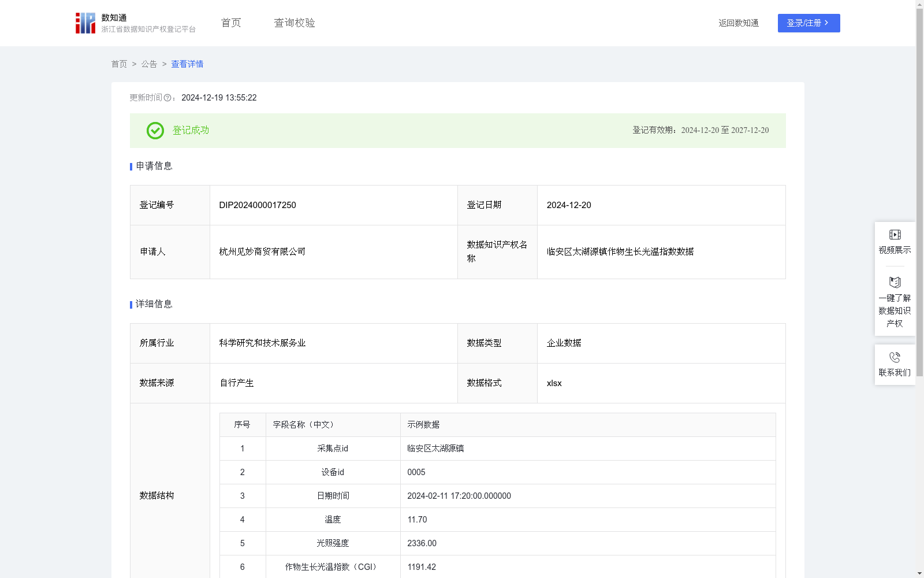924x578 pixels.
Task: Click the sample value 临安区太湖源镇
Action: (435, 449)
